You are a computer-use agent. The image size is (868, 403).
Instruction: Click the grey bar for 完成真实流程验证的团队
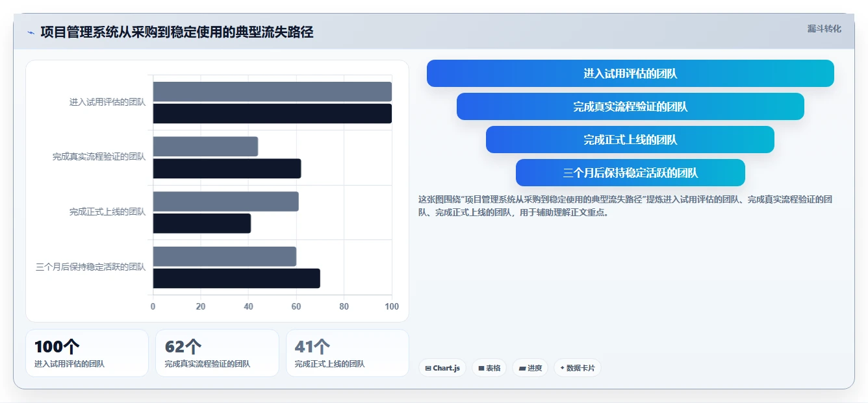click(x=205, y=147)
